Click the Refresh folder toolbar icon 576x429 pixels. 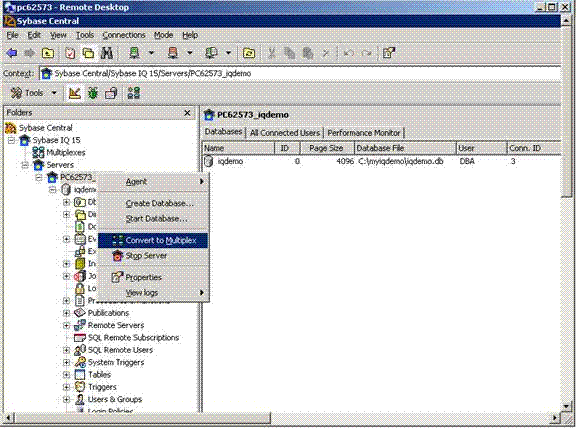coord(249,54)
